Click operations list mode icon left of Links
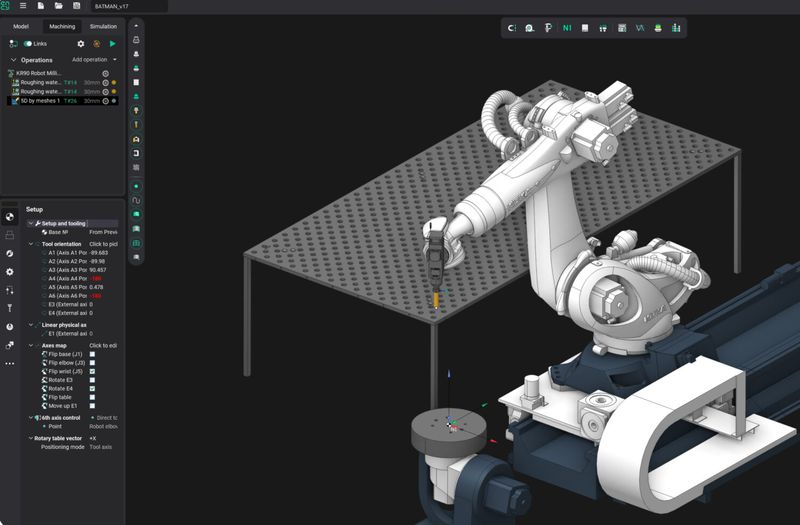Screen dimensions: 800x525 click(x=13, y=44)
